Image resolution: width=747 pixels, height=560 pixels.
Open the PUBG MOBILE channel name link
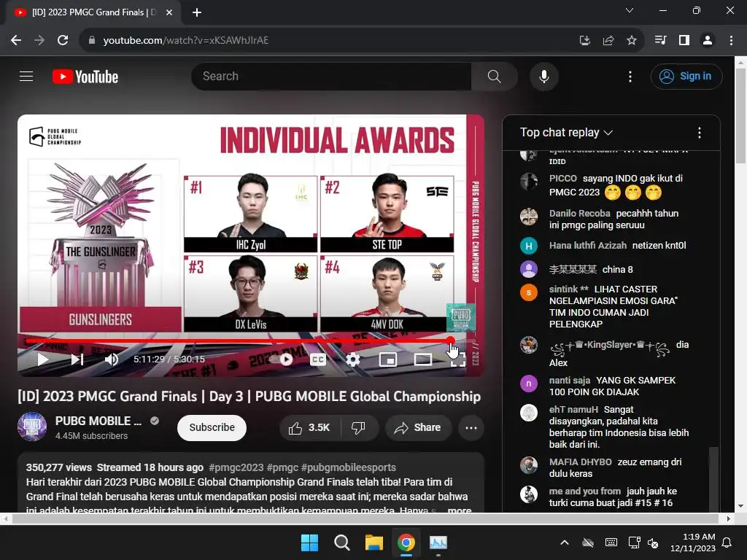pyautogui.click(x=98, y=421)
